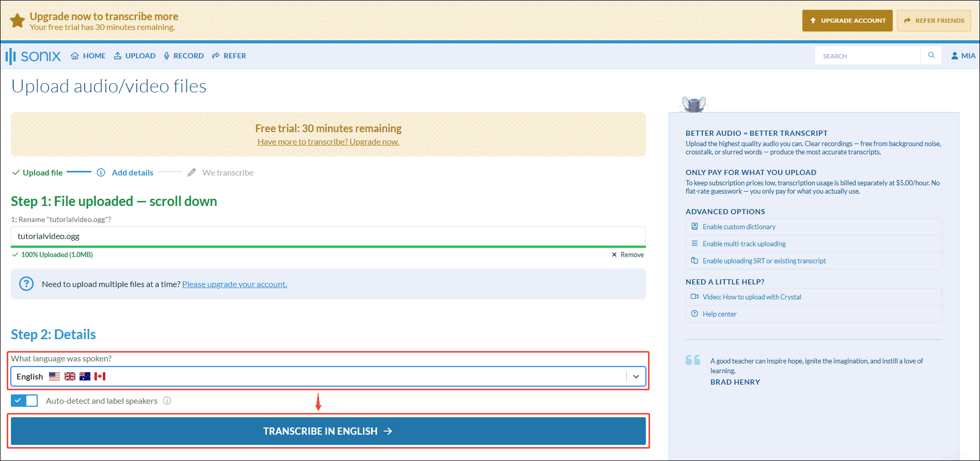Click 'Have more to transcribe? Upgrade now.' link
980x461 pixels.
[x=328, y=142]
